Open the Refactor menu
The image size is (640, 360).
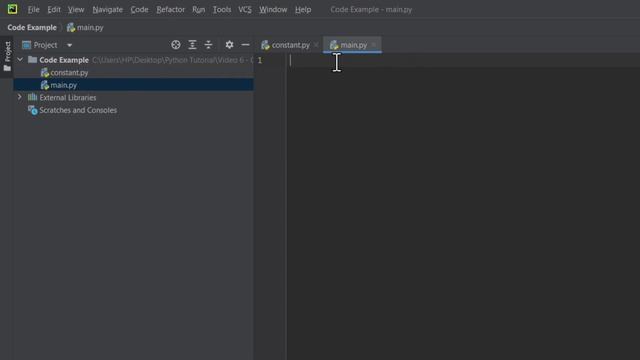pyautogui.click(x=171, y=9)
